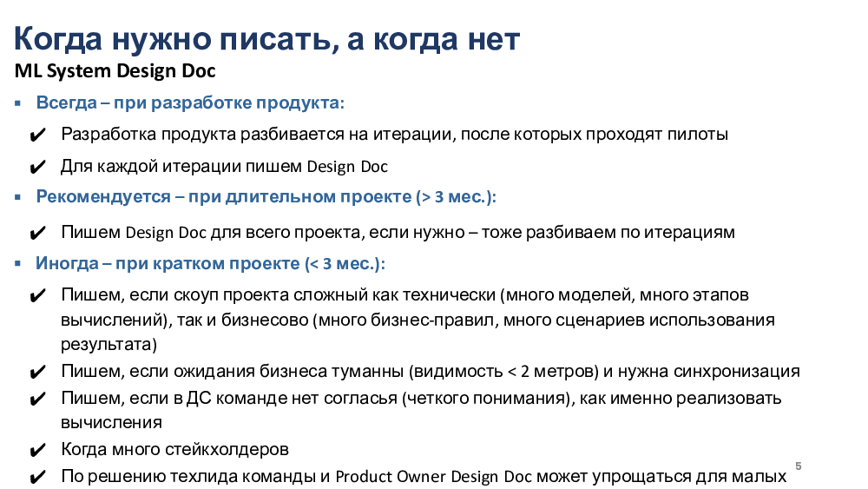Select the checkmark next to "если скоуп проекта сложный"

(x=38, y=297)
